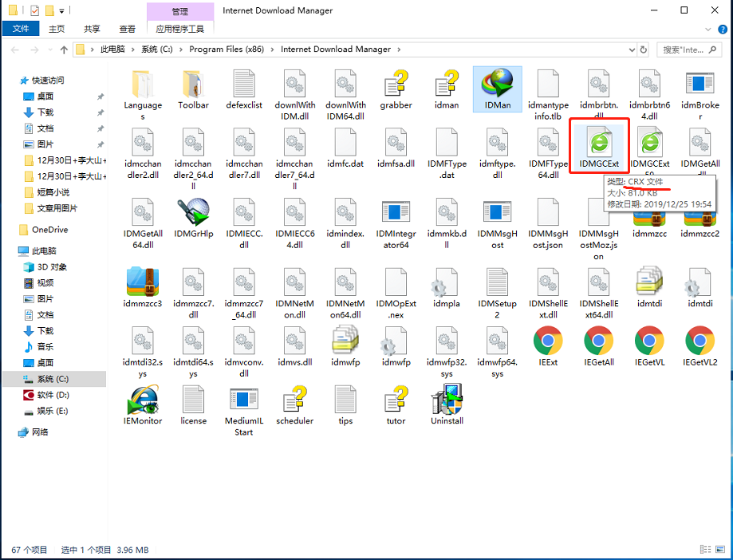
Task: Open the 管理 contextual tab
Action: tap(180, 11)
